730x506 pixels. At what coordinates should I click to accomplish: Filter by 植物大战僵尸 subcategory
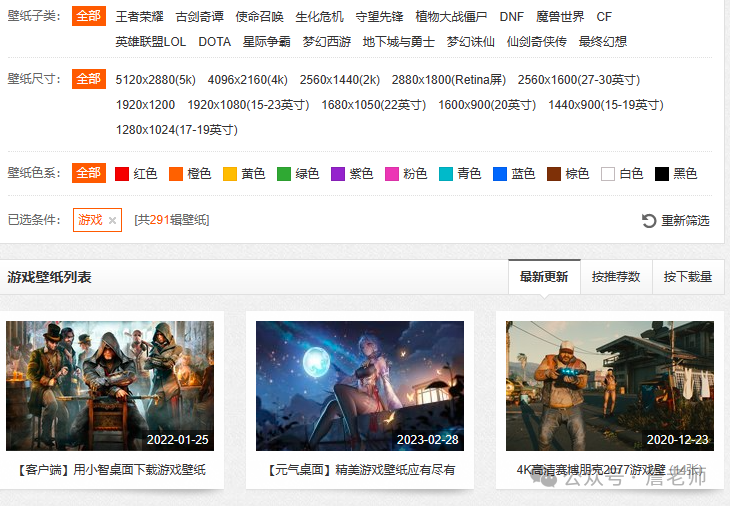[x=452, y=17]
